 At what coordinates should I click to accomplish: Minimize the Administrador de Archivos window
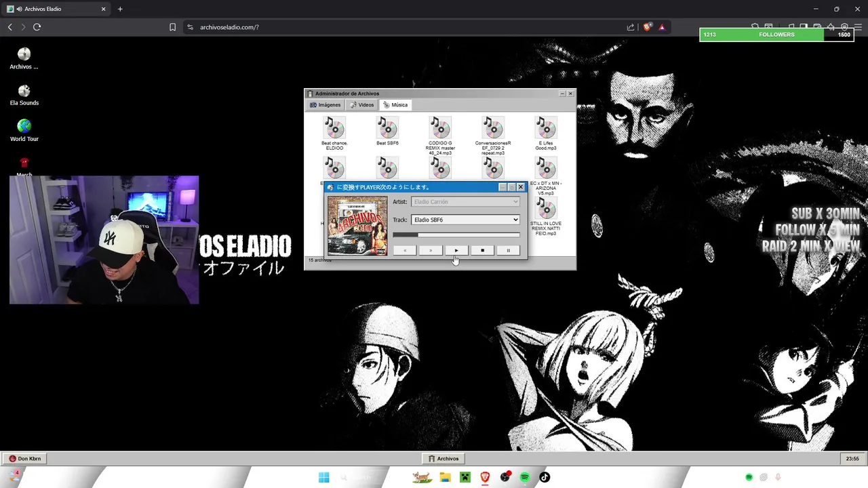(562, 94)
